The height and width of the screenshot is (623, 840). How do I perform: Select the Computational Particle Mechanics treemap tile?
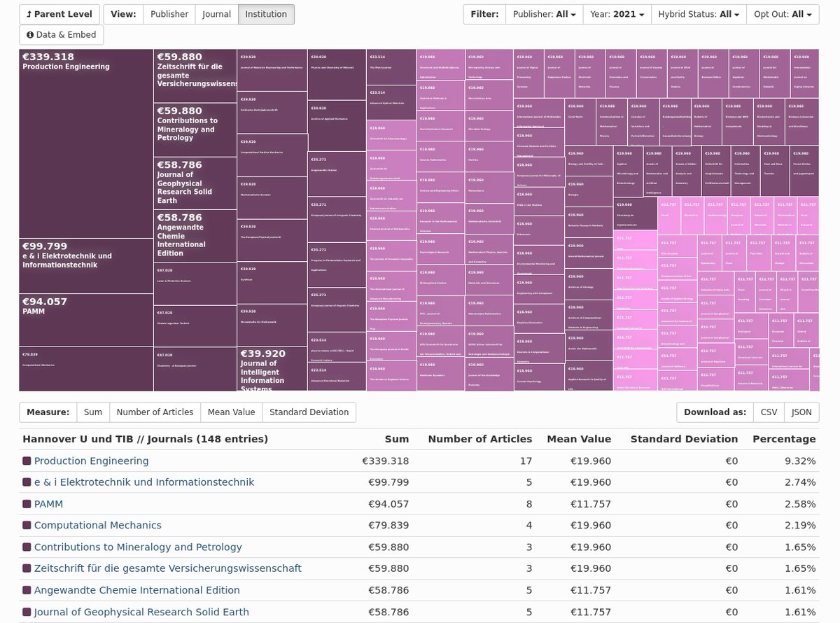[x=272, y=155]
